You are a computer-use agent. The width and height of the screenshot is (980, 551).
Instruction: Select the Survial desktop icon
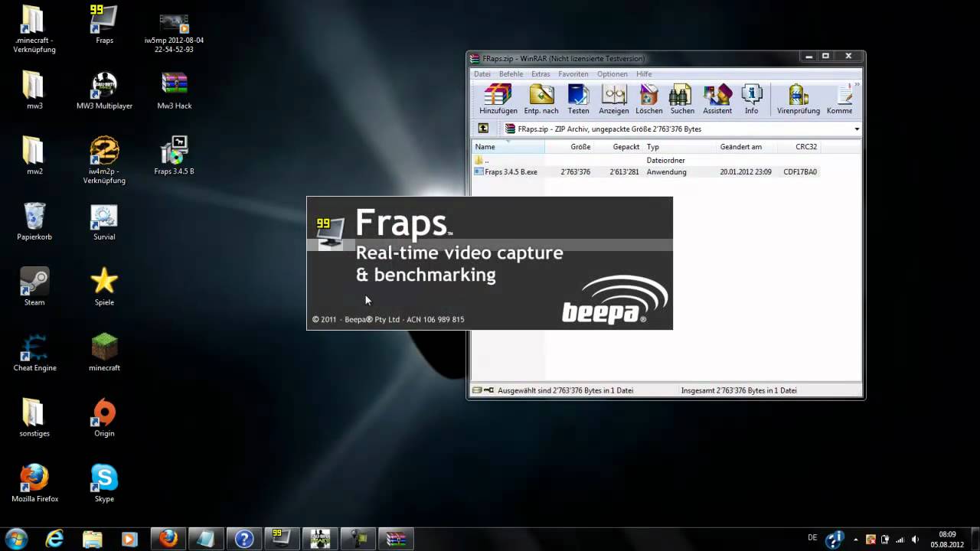pos(104,222)
